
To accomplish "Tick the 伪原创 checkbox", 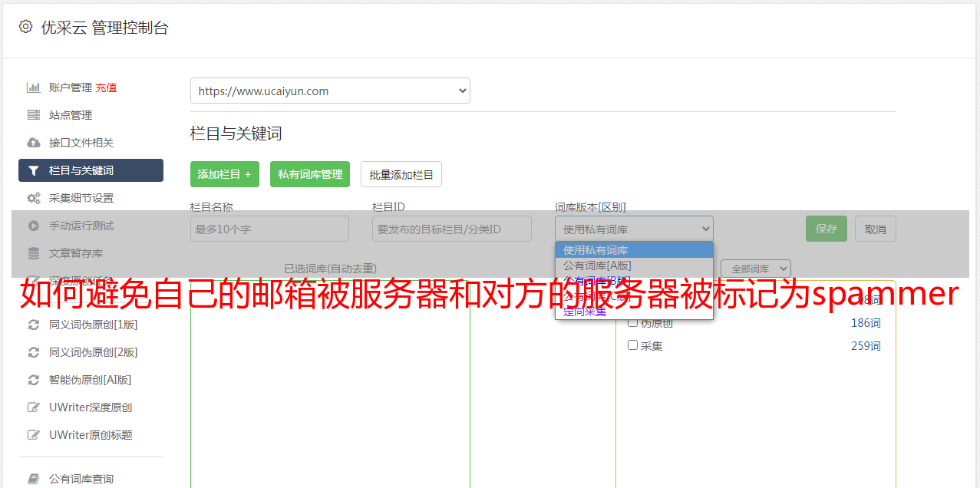I will [x=633, y=322].
